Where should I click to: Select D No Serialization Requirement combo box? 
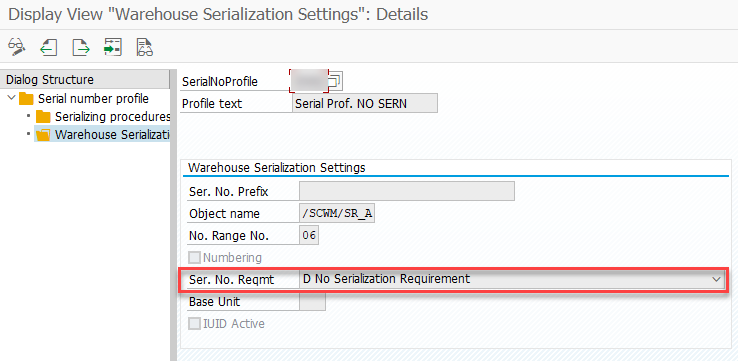(512, 280)
